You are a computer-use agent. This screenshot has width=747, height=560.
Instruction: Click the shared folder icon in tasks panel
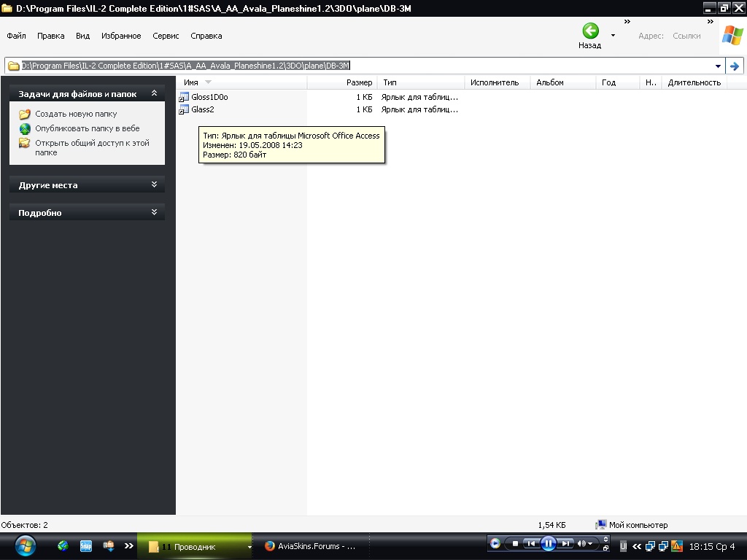tap(25, 143)
